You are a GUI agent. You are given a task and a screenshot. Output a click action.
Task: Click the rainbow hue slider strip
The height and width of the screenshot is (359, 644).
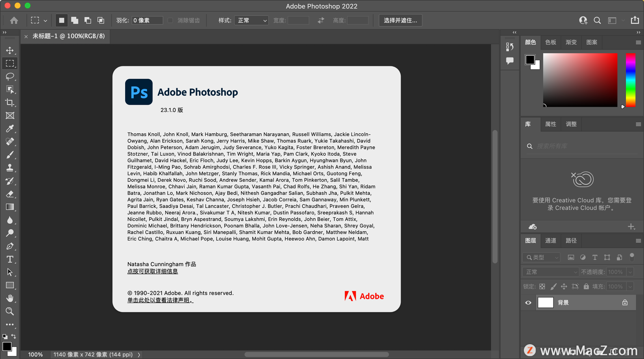coord(630,80)
